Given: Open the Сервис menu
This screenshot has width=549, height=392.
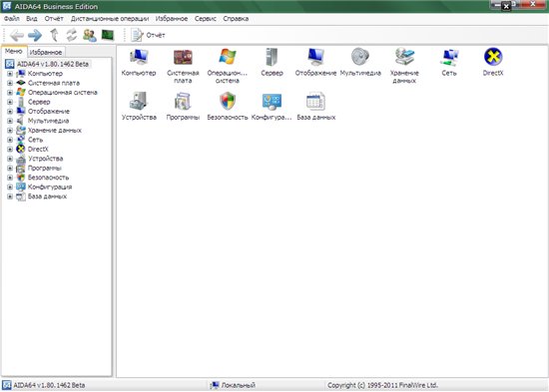Looking at the screenshot, I should coord(206,19).
